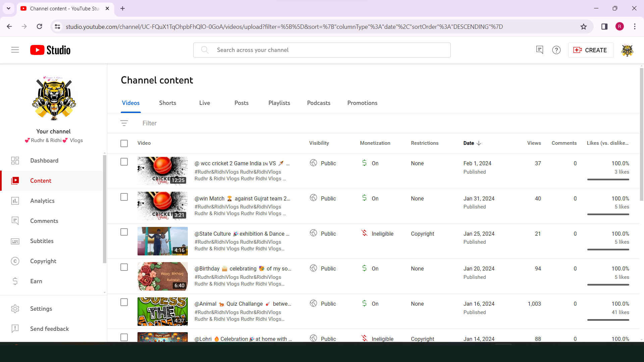Open Send feedback link
This screenshot has width=644, height=362.
click(x=49, y=329)
